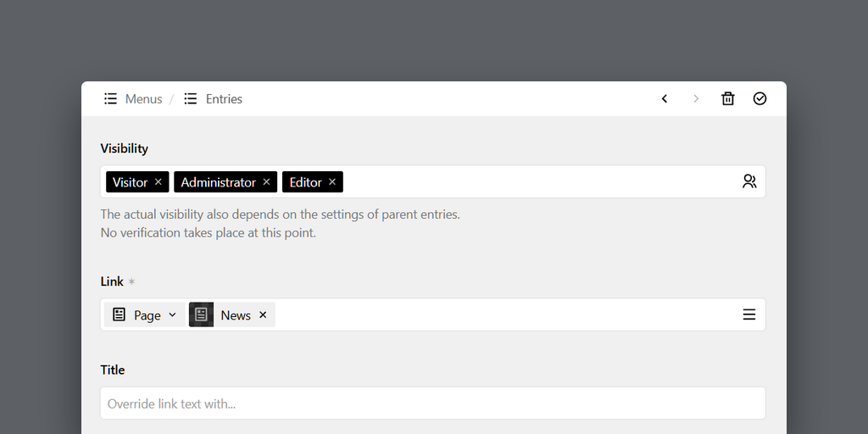Remove the Visitor visibility tag

point(158,181)
